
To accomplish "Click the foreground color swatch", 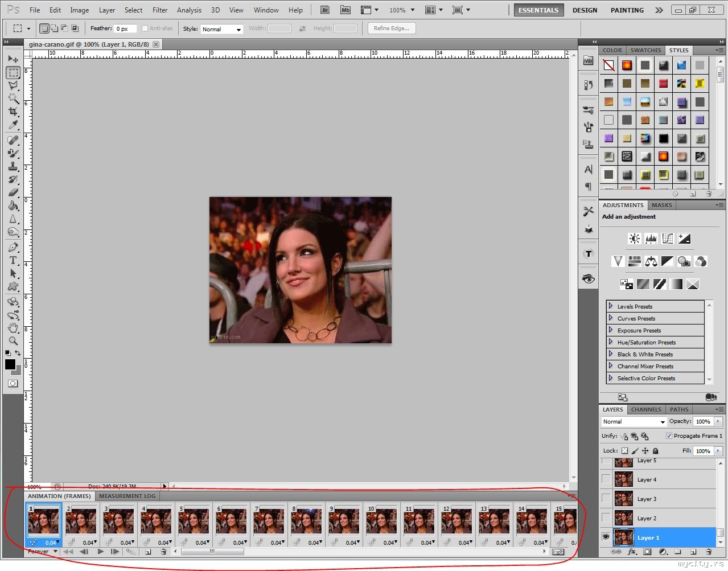I will coord(10,364).
